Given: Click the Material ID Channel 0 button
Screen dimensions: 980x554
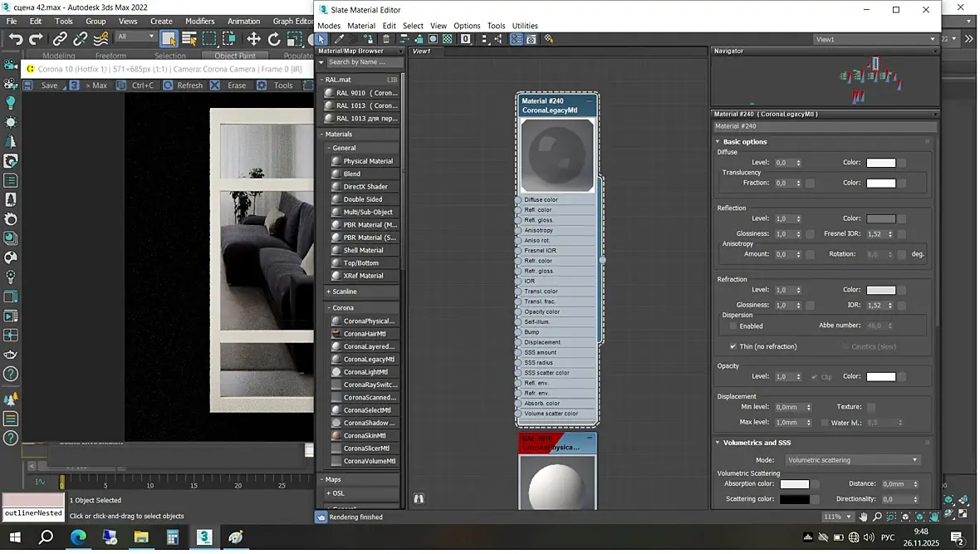Looking at the screenshot, I should tap(466, 39).
